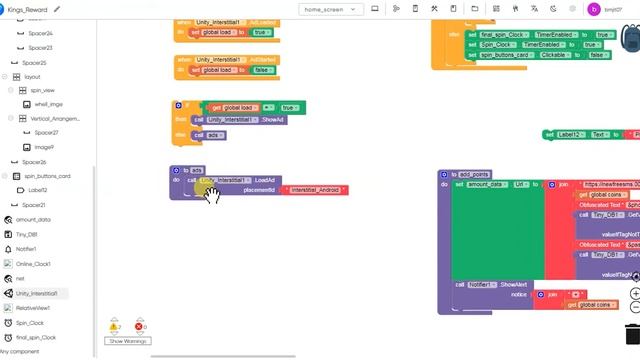
Task: Select Online_Clock1 component
Action: click(33, 264)
